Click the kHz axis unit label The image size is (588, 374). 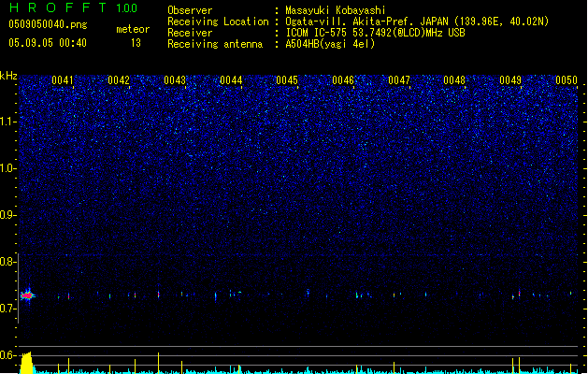click(8, 76)
